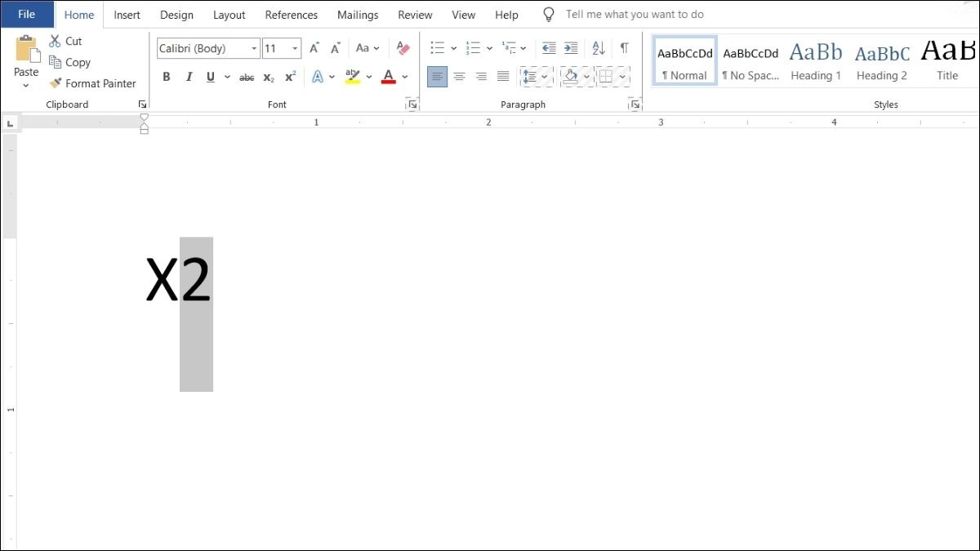
Task: Create a multilevel list
Action: point(509,48)
